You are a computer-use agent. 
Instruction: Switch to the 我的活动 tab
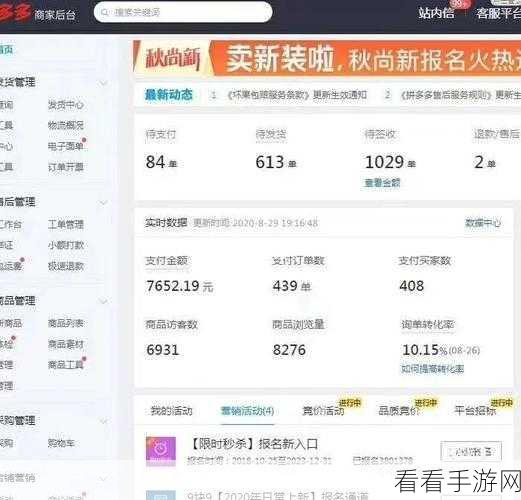(171, 411)
